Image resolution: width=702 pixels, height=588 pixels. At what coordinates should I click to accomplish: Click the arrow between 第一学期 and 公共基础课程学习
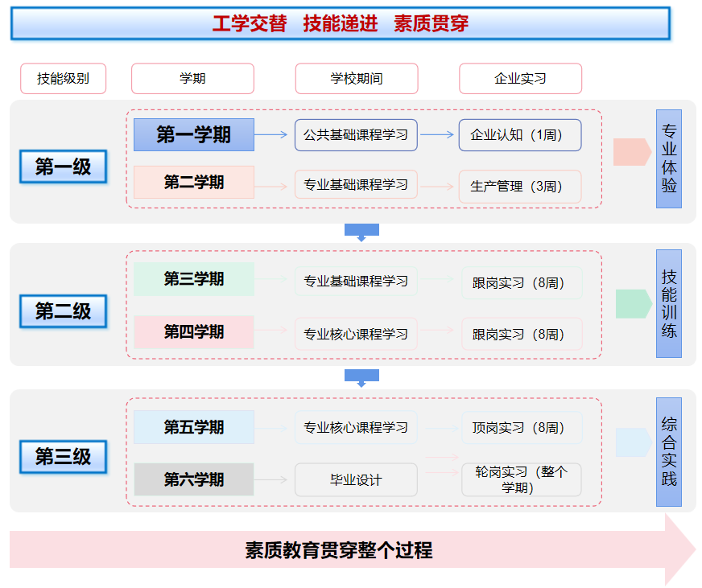pyautogui.click(x=273, y=135)
